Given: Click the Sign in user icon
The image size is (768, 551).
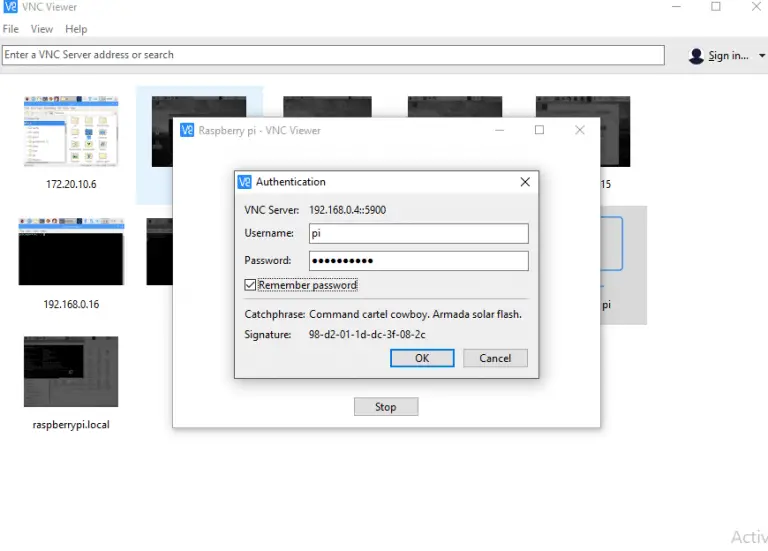Looking at the screenshot, I should point(696,56).
